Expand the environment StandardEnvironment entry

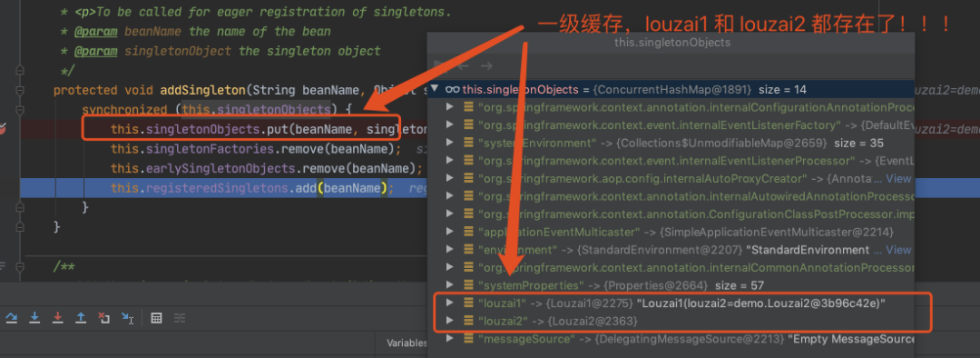449,250
